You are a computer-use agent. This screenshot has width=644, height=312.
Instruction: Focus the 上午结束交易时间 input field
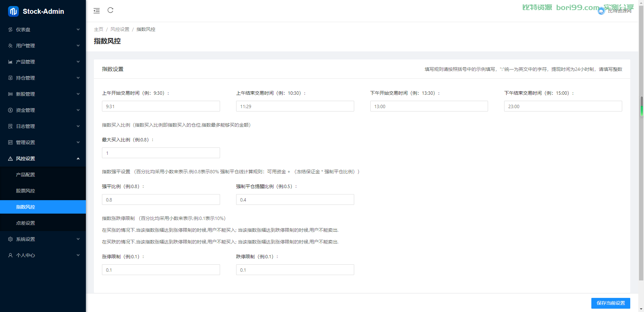tap(295, 106)
